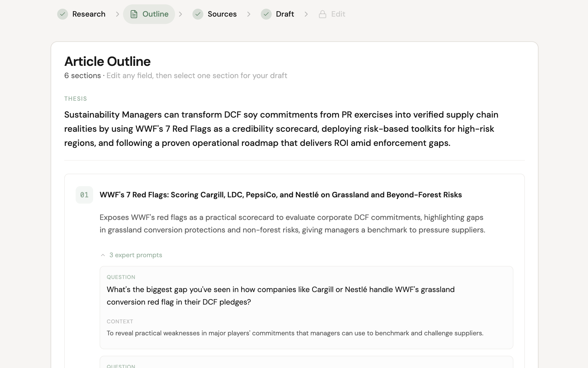Click the chevron between Draft and Edit
The width and height of the screenshot is (588, 368).
tap(307, 14)
